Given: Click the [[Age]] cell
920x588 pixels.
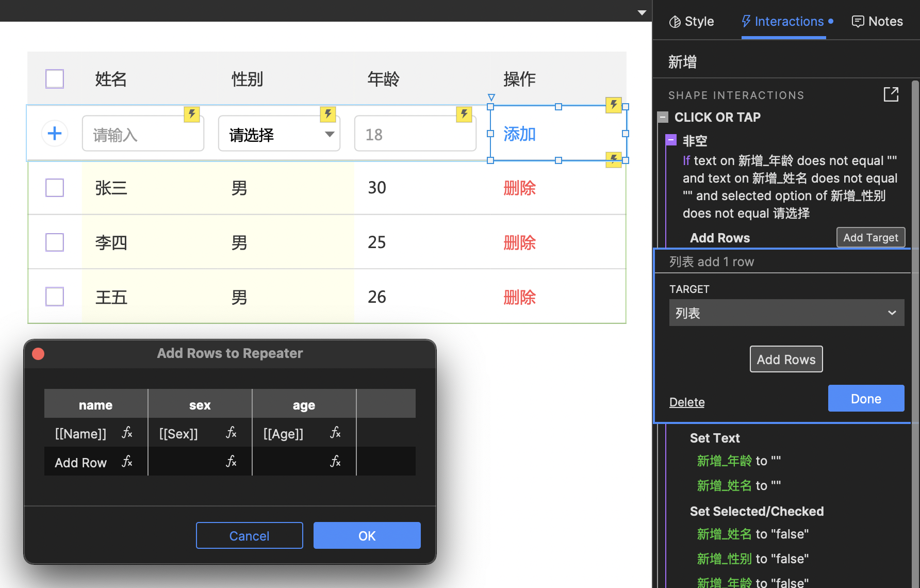Looking at the screenshot, I should point(283,433).
